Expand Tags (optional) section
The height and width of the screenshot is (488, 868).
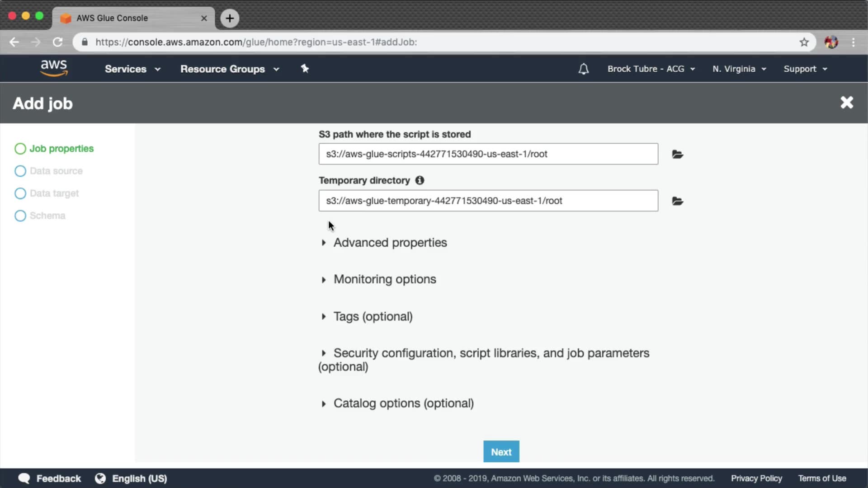point(373,316)
